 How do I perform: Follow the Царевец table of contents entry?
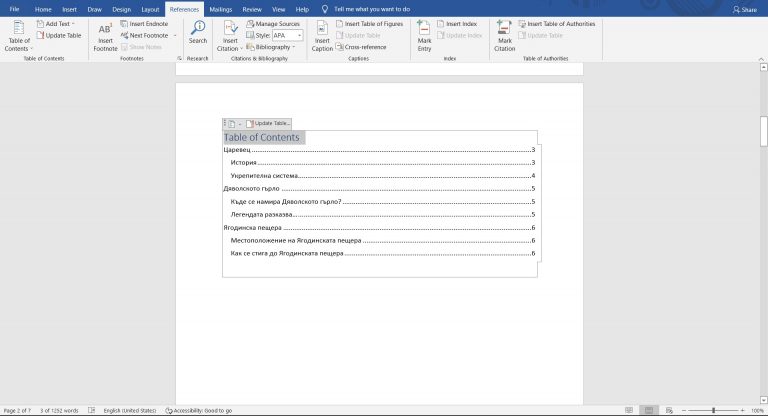(379, 150)
